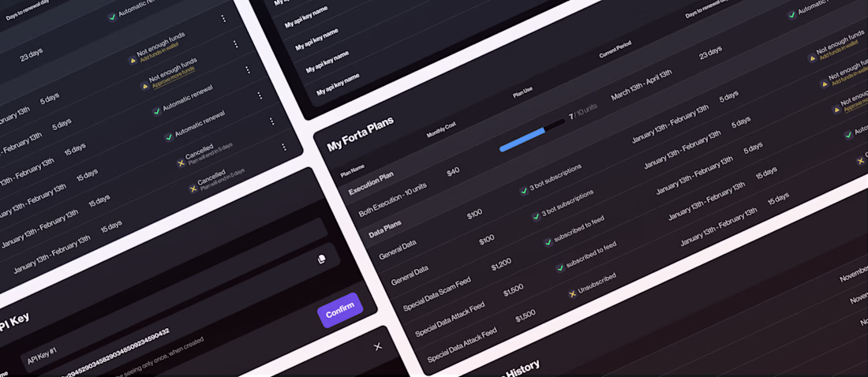Click the Monthly Cost column header
The height and width of the screenshot is (377, 868).
[x=440, y=129]
